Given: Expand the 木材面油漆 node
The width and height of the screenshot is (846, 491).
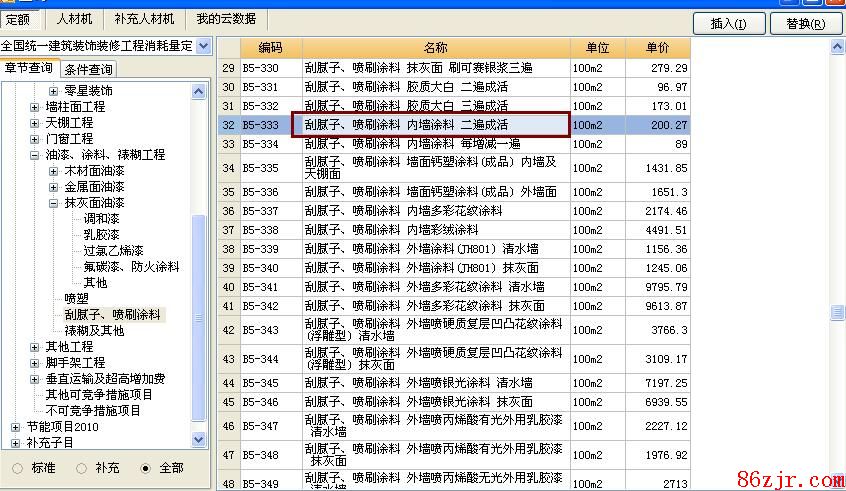Looking at the screenshot, I should click(x=54, y=171).
